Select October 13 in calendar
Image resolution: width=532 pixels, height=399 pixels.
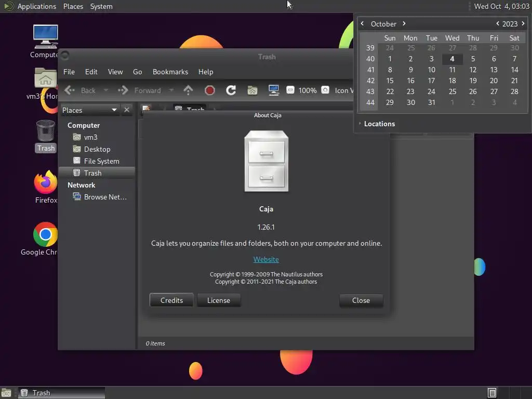[494, 70]
